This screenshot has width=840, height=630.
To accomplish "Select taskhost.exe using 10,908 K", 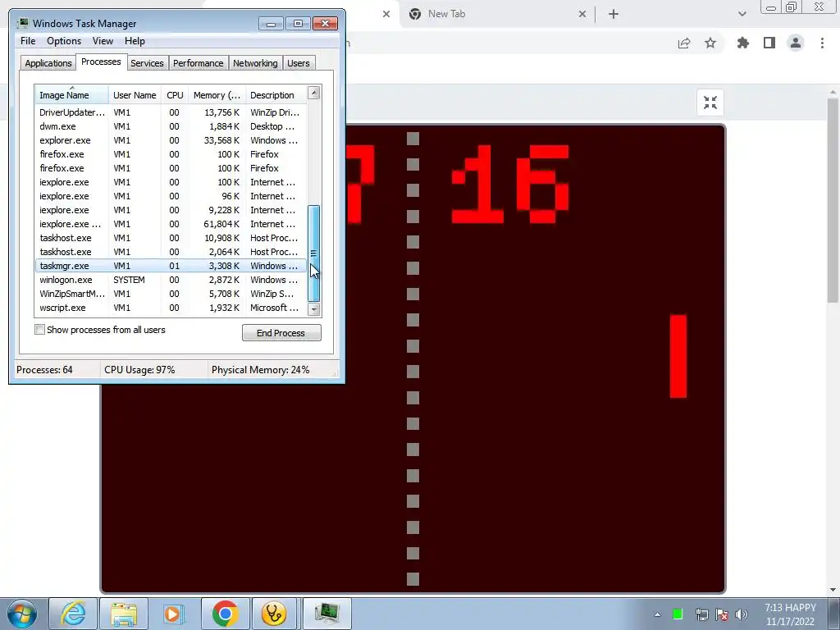I will point(171,238).
